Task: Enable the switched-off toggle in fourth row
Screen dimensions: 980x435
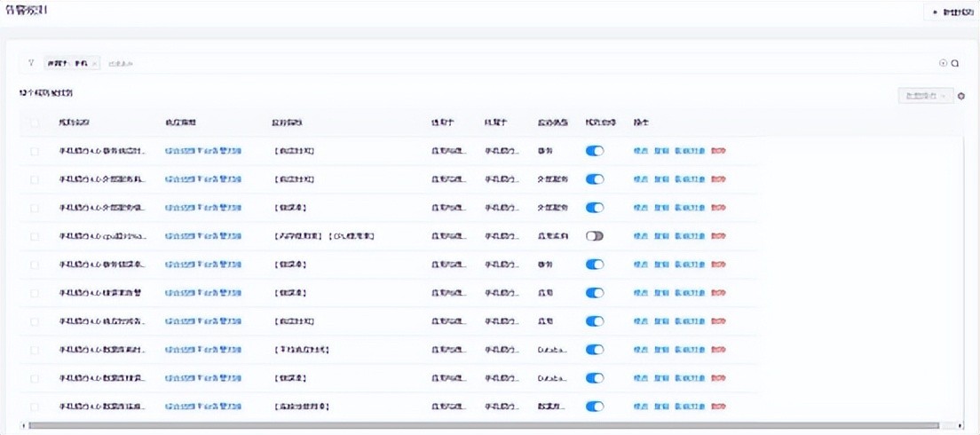Action: tap(595, 236)
